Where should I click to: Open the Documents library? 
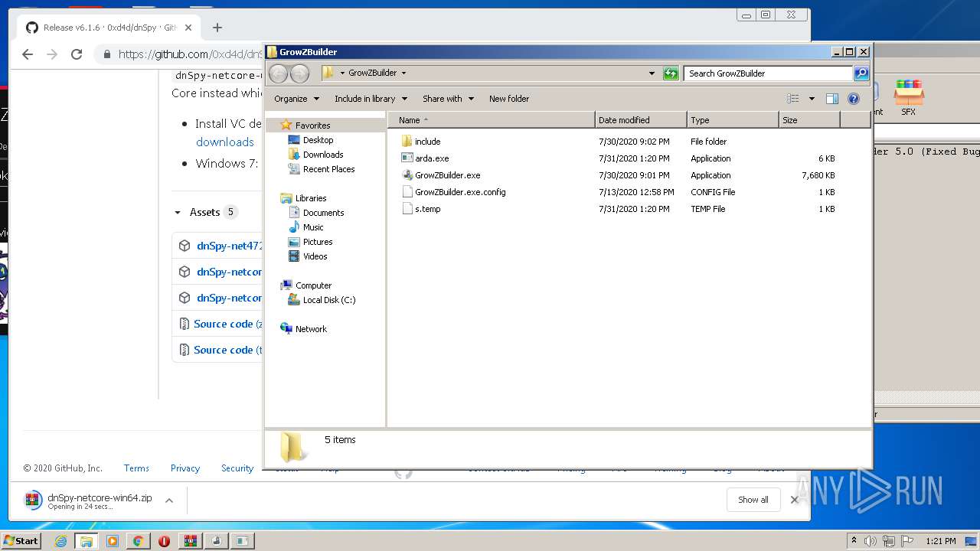tap(323, 213)
